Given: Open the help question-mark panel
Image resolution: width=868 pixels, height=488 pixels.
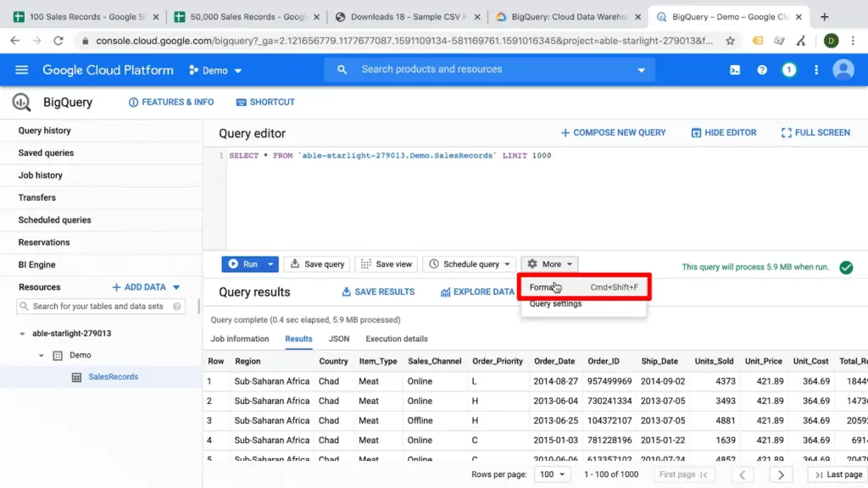Looking at the screenshot, I should (761, 69).
